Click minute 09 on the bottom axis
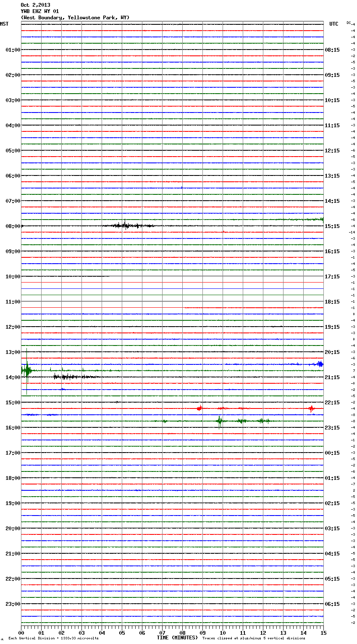Screen dimensions: 357x644 202,633
